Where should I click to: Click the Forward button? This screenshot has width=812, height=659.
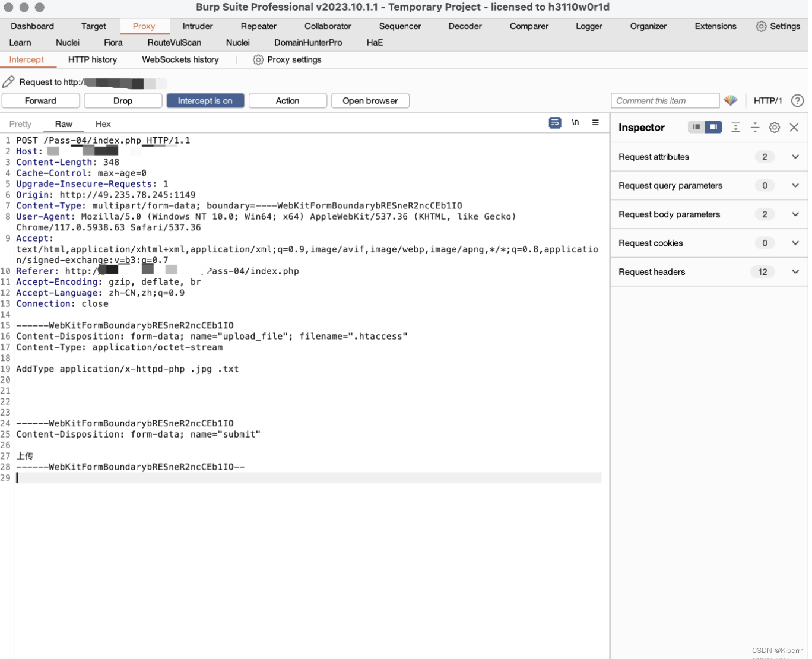click(41, 101)
